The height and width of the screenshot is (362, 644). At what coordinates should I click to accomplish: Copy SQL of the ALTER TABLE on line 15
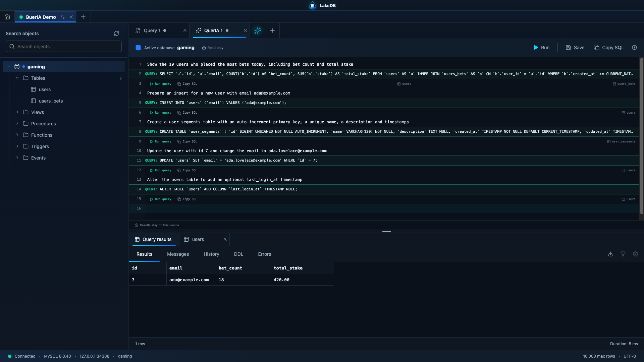[x=187, y=199]
